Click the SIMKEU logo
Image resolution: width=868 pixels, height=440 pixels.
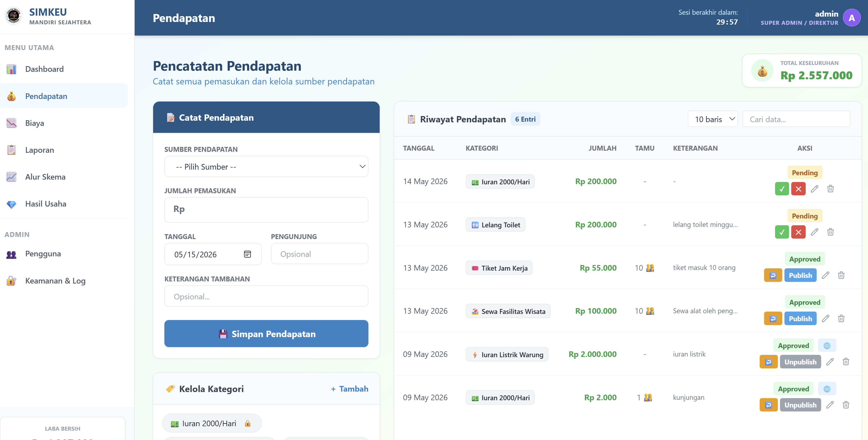click(x=14, y=16)
